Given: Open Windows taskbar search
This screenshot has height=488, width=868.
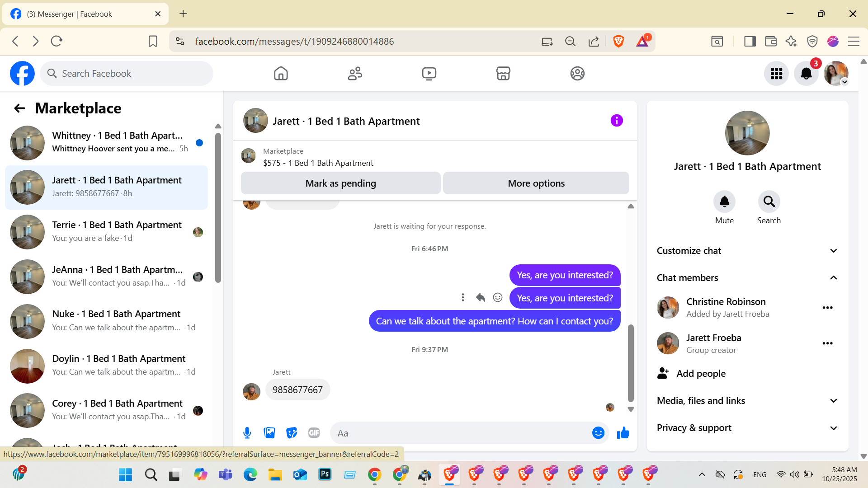Looking at the screenshot, I should point(151,474).
